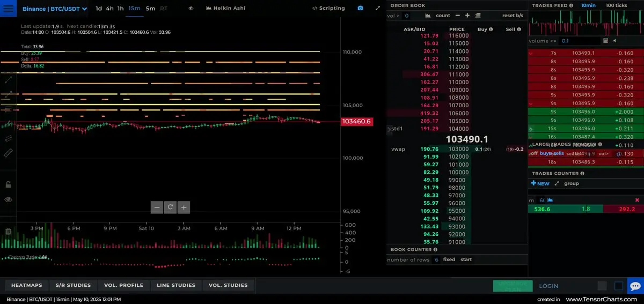The height and width of the screenshot is (304, 644).
Task: Open the trades feed calculator icon
Action: [x=606, y=41]
